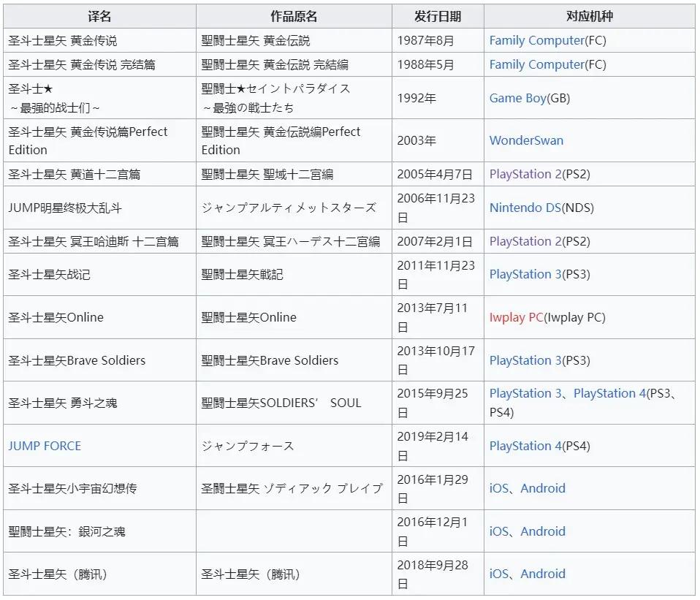Click the 译名 column header
The width and height of the screenshot is (700, 600).
[x=99, y=16]
